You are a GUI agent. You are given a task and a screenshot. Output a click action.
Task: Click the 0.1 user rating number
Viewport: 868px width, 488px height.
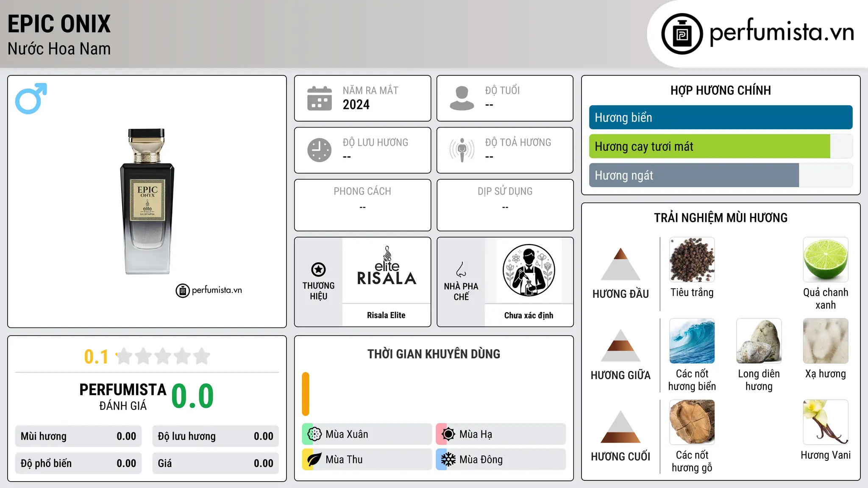tap(96, 357)
